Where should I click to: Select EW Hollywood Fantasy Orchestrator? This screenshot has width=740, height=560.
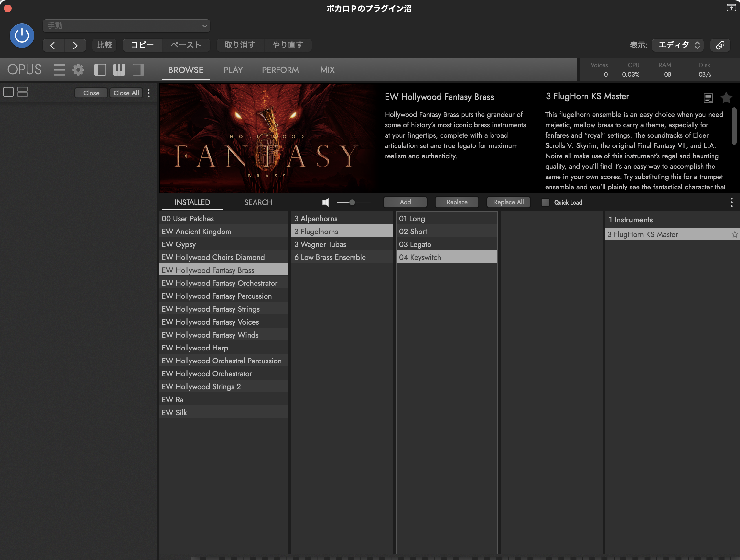pyautogui.click(x=224, y=283)
